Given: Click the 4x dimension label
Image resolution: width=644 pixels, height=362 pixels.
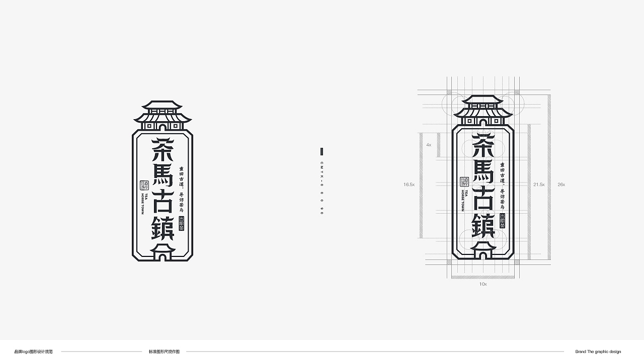Looking at the screenshot, I should coord(429,145).
